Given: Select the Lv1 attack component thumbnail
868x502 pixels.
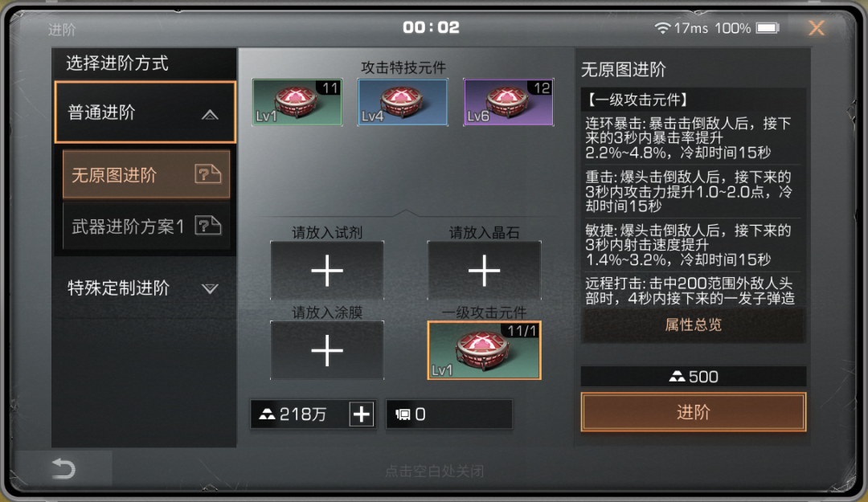Looking at the screenshot, I should [x=297, y=102].
